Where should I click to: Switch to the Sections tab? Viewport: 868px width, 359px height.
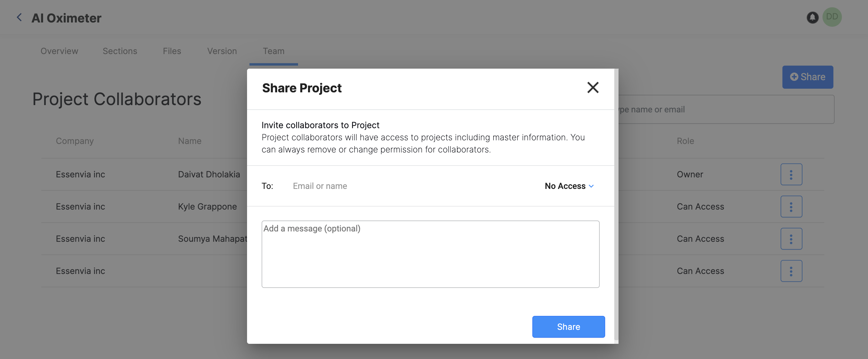(x=120, y=51)
